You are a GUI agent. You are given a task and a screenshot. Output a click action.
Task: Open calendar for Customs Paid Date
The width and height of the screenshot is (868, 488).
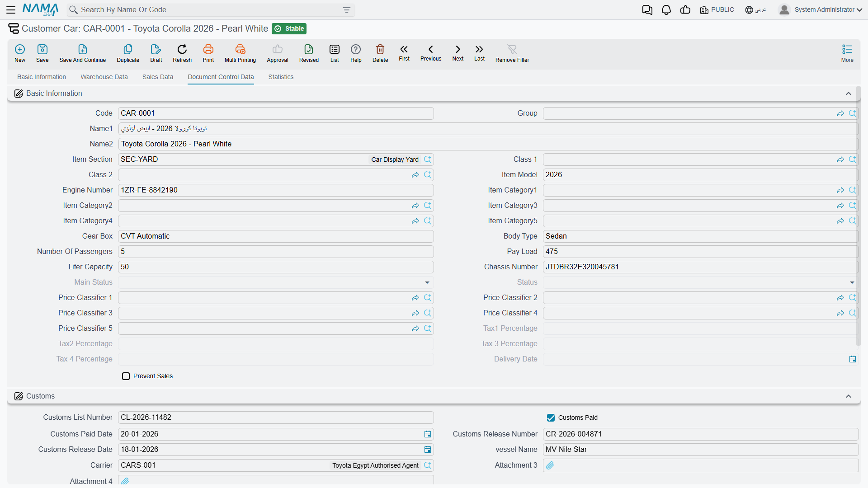428,434
